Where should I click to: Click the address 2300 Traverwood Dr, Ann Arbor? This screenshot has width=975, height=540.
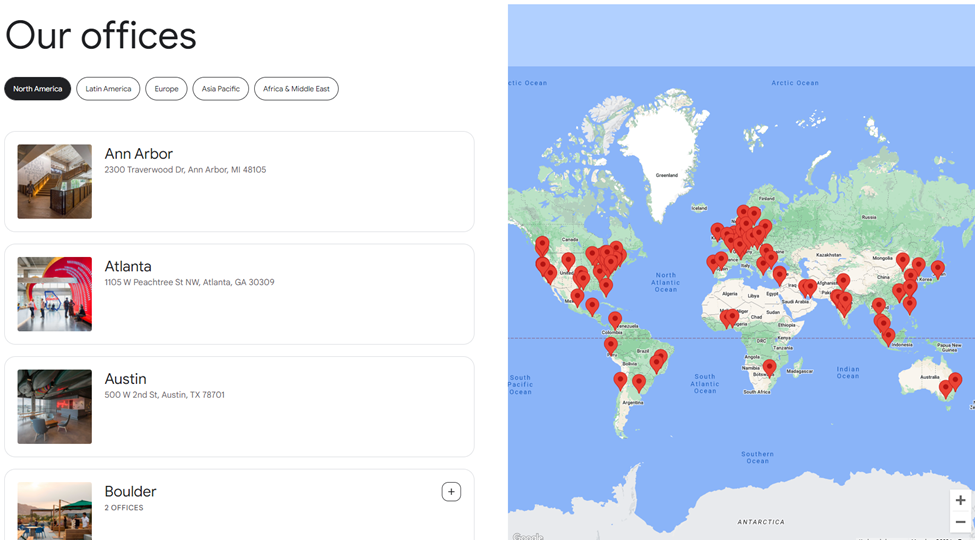click(x=185, y=170)
